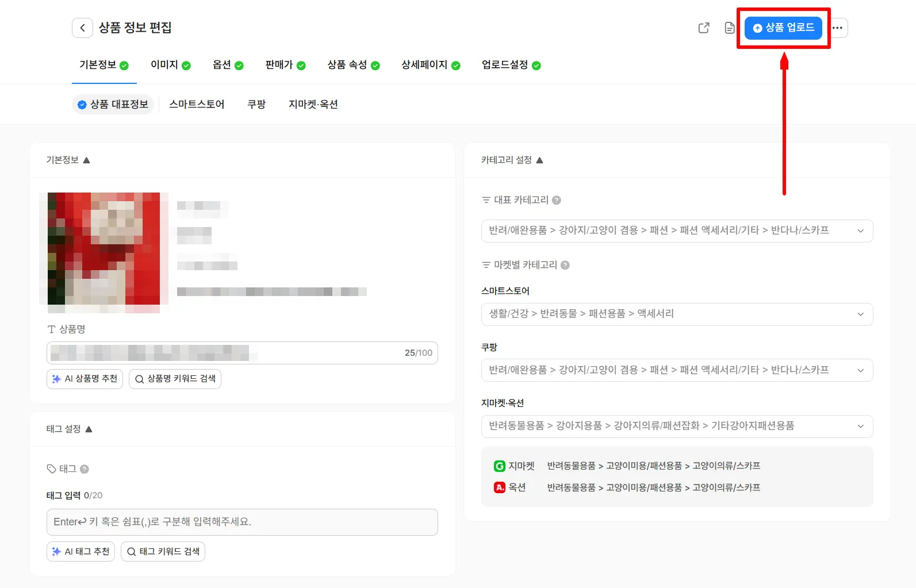Click the green 지마켓 logo icon

[500, 466]
